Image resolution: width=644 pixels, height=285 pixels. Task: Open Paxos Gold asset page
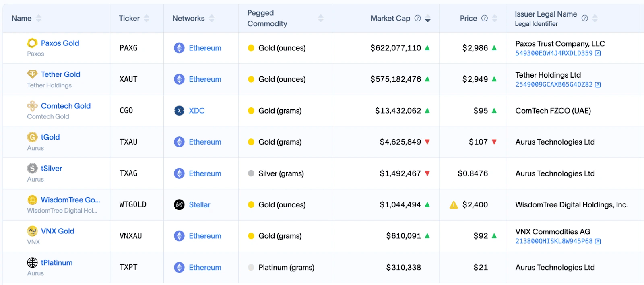[60, 43]
